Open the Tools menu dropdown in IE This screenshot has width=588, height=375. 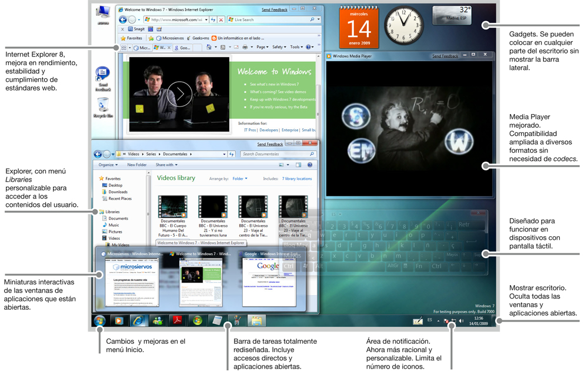[296, 47]
